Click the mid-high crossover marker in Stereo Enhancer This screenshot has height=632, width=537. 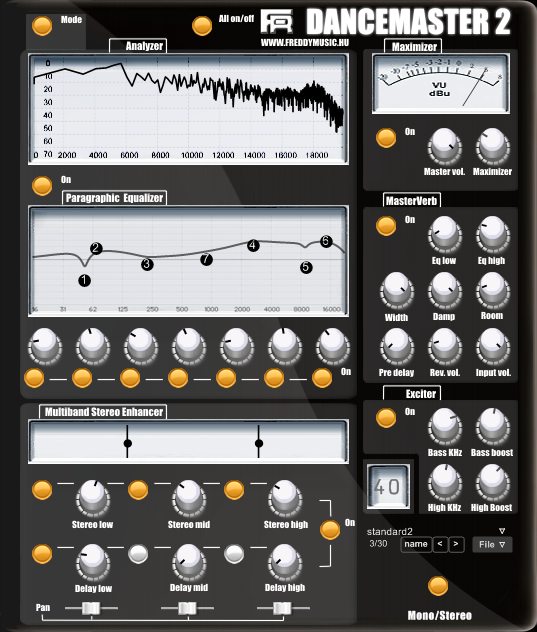(x=259, y=443)
